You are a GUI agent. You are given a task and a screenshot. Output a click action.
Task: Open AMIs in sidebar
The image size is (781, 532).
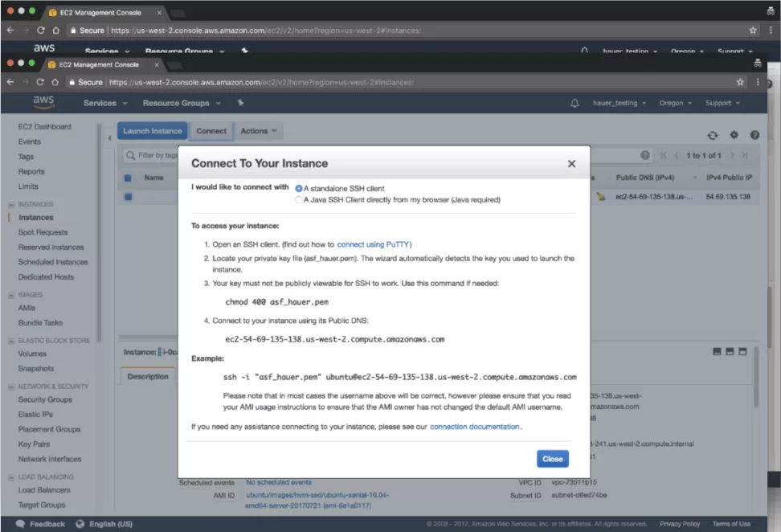pyautogui.click(x=27, y=308)
